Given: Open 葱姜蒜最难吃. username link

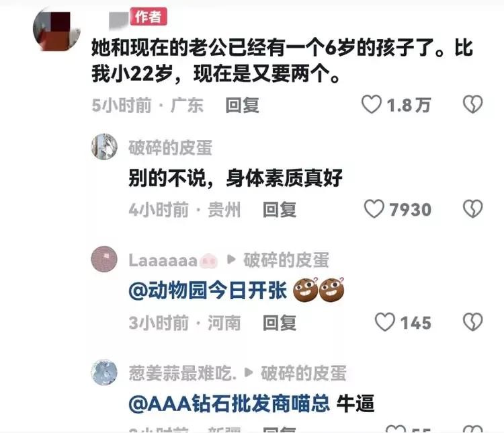Looking at the screenshot, I should (x=183, y=373).
